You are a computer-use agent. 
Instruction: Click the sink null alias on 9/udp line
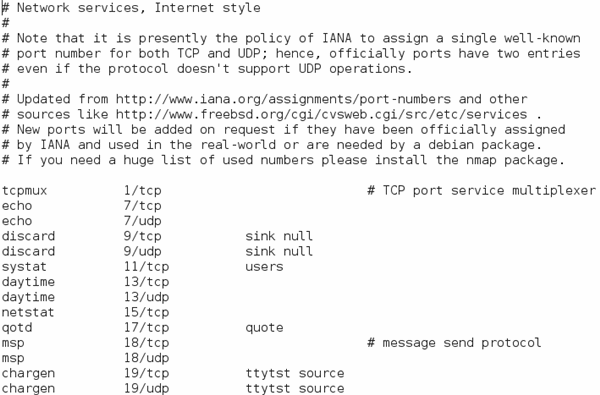(x=279, y=251)
